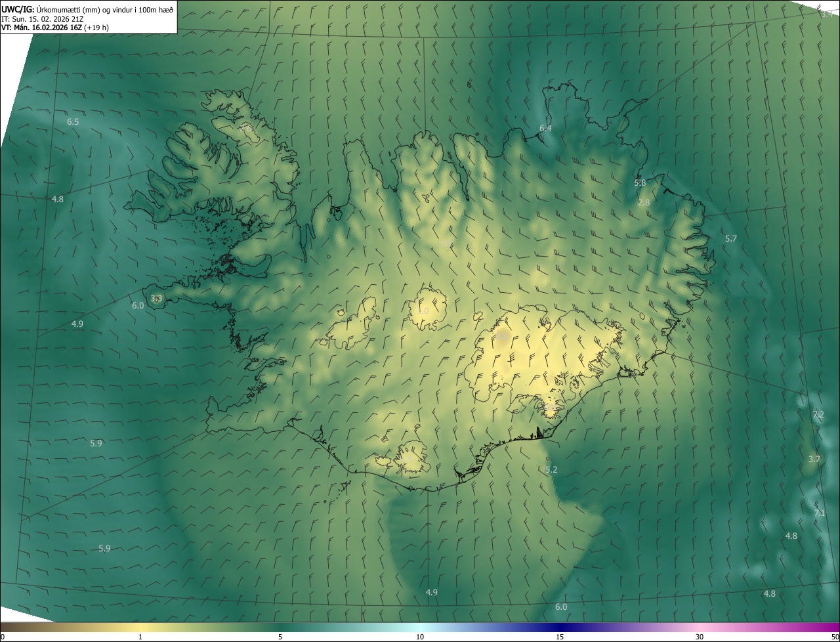Click the 7.2 value at the right edge

818,415
